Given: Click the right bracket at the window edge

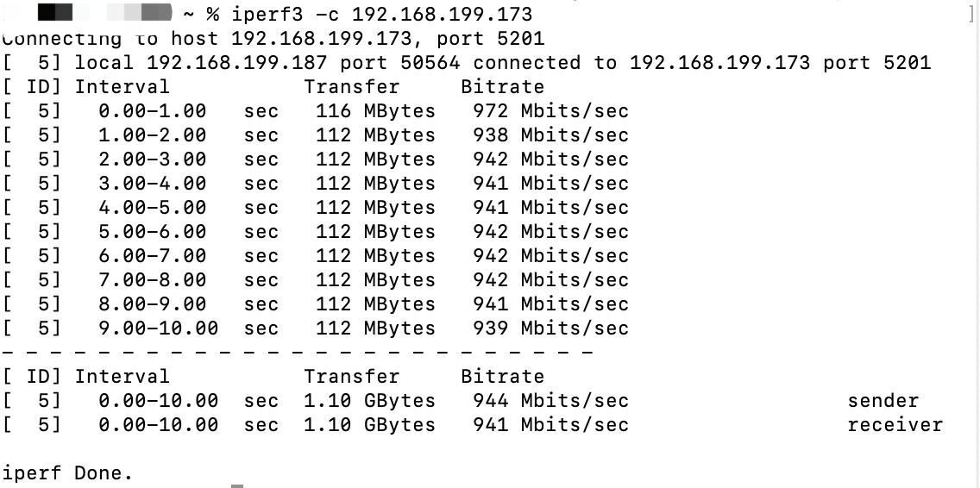Looking at the screenshot, I should coord(971,14).
